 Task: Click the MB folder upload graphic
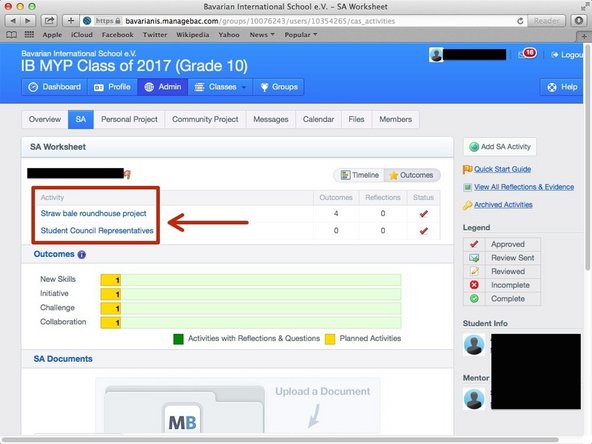(184, 410)
